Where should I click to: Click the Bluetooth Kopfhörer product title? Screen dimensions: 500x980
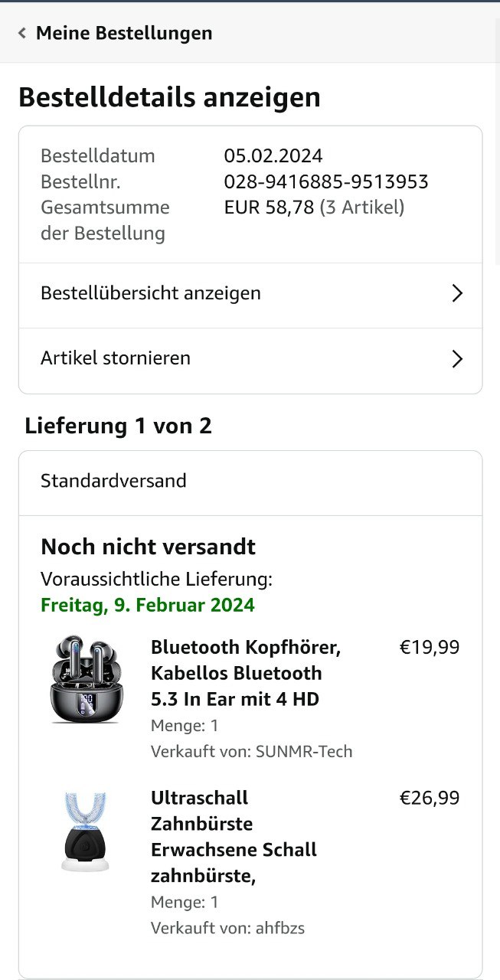246,673
